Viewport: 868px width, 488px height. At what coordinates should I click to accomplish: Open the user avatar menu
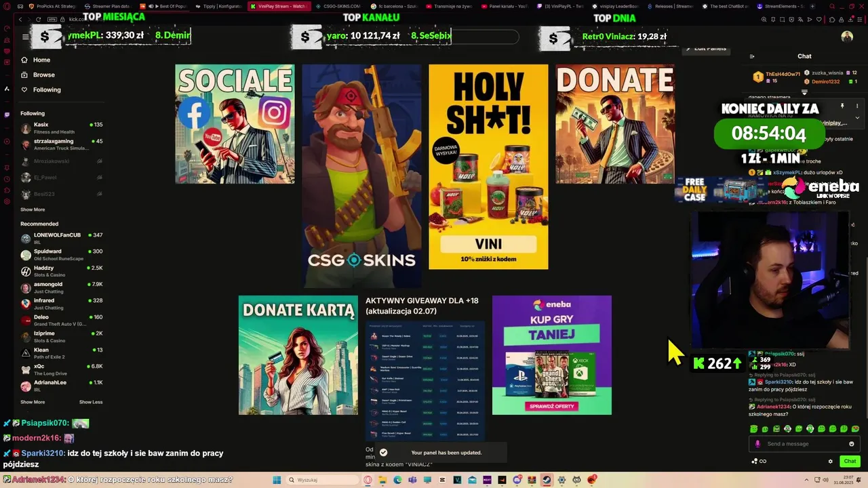pyautogui.click(x=847, y=37)
